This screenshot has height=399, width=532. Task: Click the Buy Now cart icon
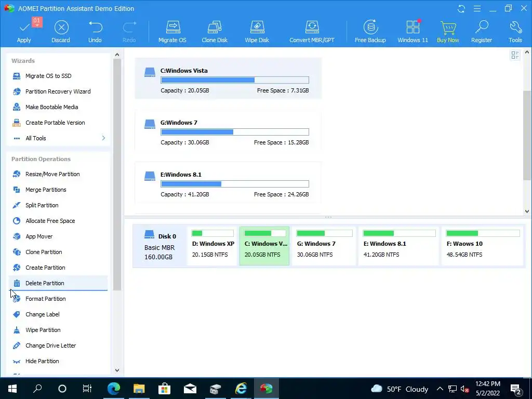coord(448,28)
